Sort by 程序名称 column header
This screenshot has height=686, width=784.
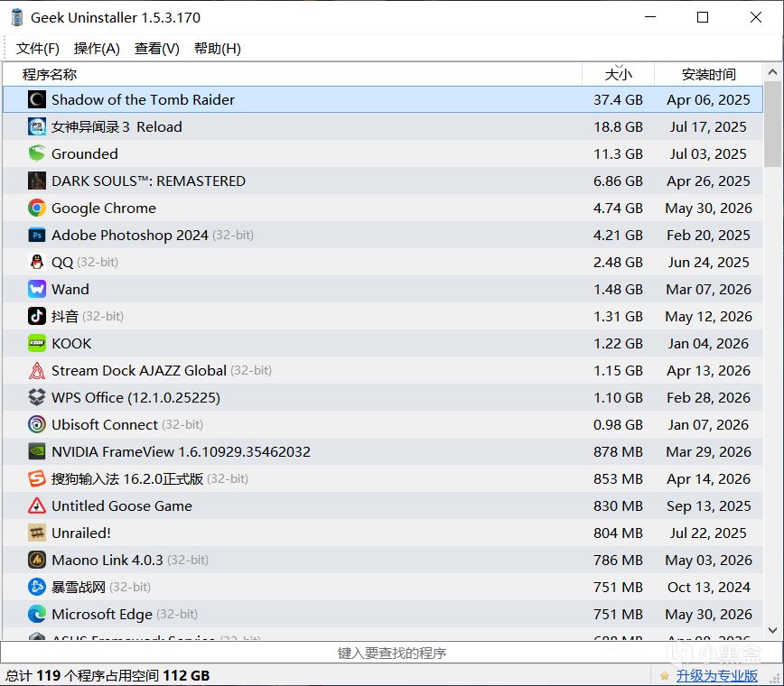(x=292, y=74)
